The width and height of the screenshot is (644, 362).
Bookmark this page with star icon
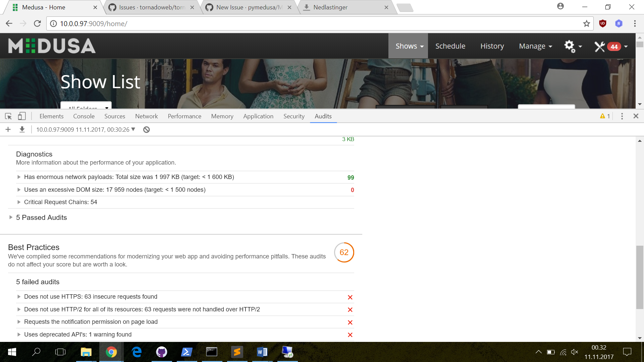pos(586,23)
